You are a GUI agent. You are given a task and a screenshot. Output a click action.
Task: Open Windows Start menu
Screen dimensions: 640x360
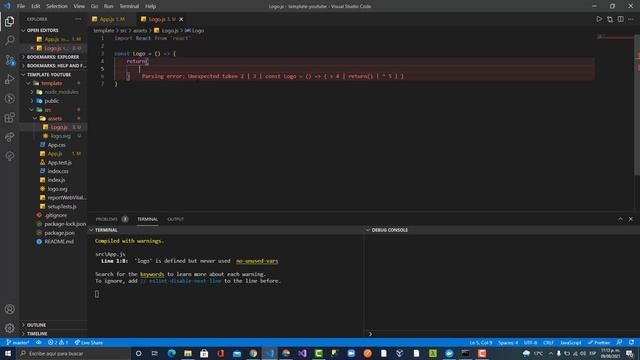pyautogui.click(x=8, y=353)
